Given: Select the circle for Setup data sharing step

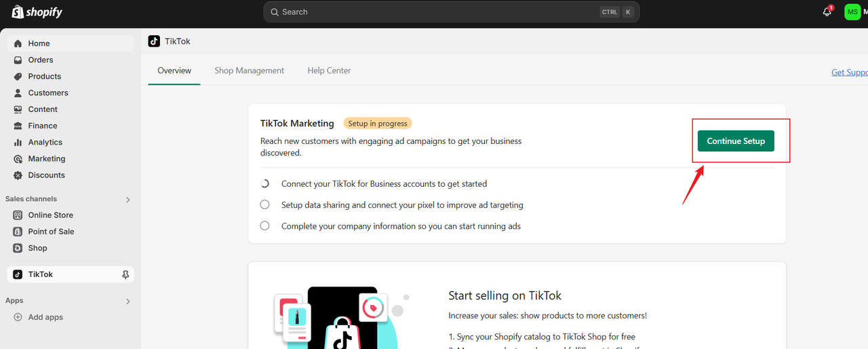Looking at the screenshot, I should (265, 204).
